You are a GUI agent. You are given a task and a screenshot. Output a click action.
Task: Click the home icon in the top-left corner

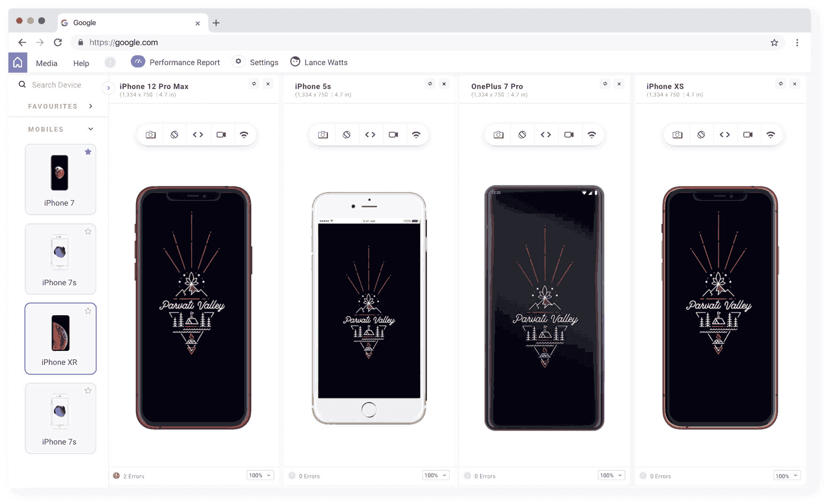coord(17,61)
